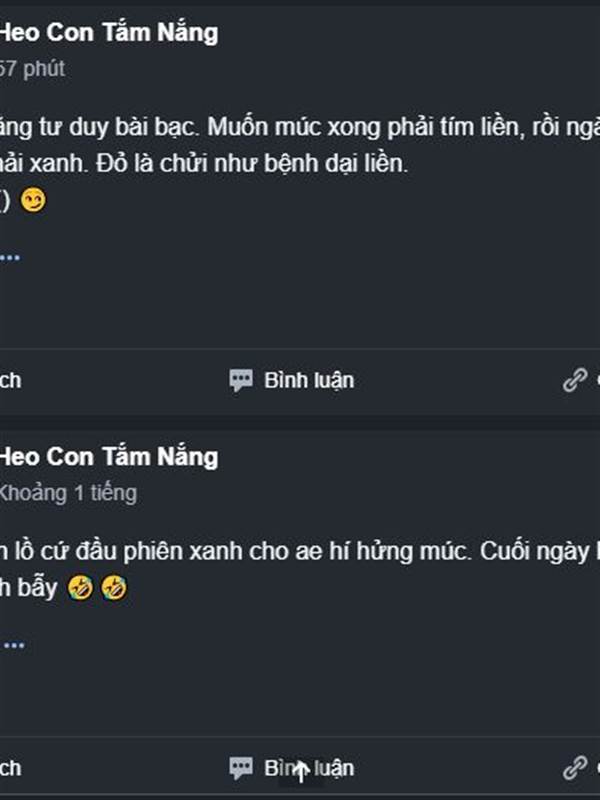
Task: Click the post text mentioning tư duy bài bạc
Action: tap(300, 128)
